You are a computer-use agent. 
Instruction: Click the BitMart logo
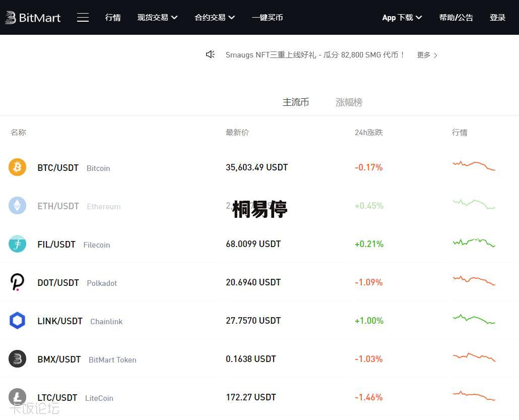coord(33,18)
